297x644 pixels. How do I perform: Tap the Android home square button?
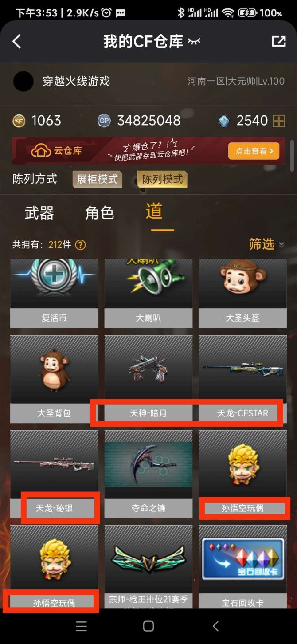point(148,626)
